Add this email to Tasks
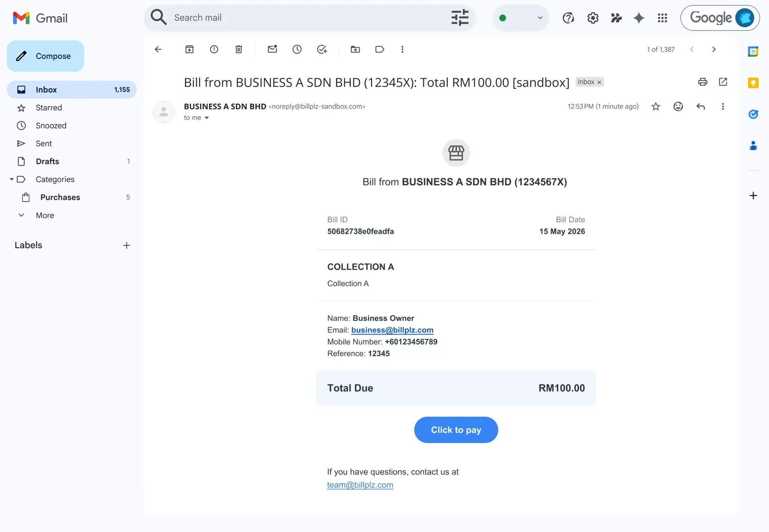Screen dimensions: 769x532 322,49
